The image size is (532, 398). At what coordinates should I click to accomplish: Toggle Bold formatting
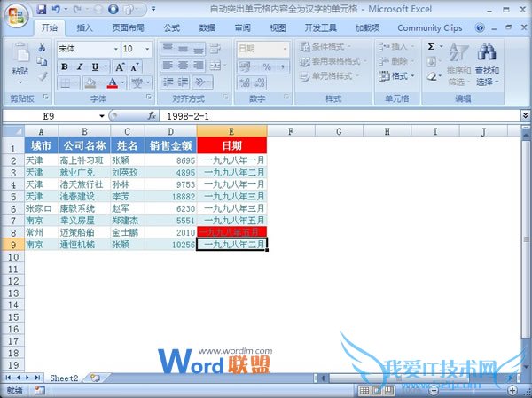tap(65, 66)
